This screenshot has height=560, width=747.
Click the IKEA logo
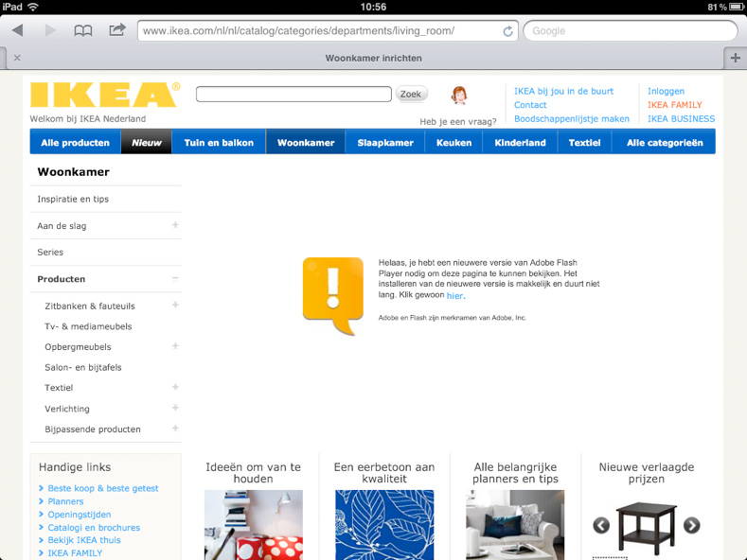tap(104, 95)
